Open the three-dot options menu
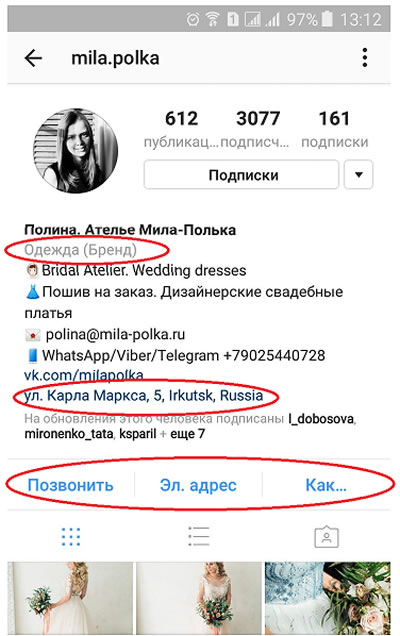400x636 pixels. pyautogui.click(x=365, y=58)
